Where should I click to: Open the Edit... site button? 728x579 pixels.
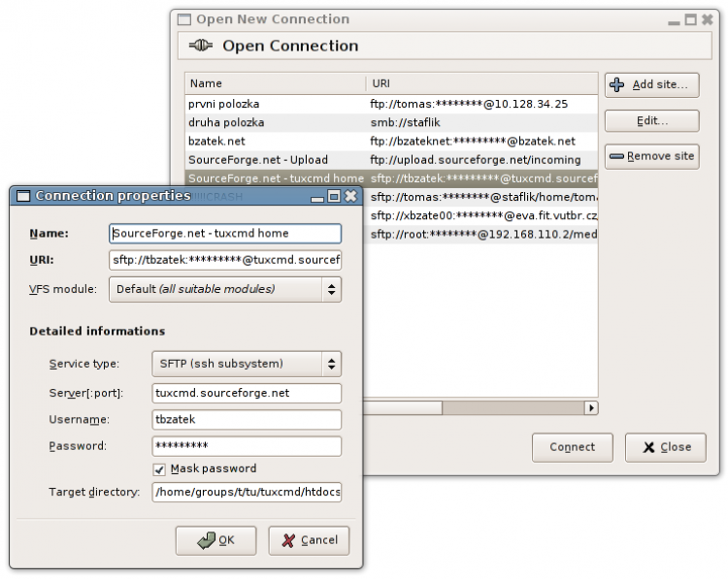pos(652,121)
